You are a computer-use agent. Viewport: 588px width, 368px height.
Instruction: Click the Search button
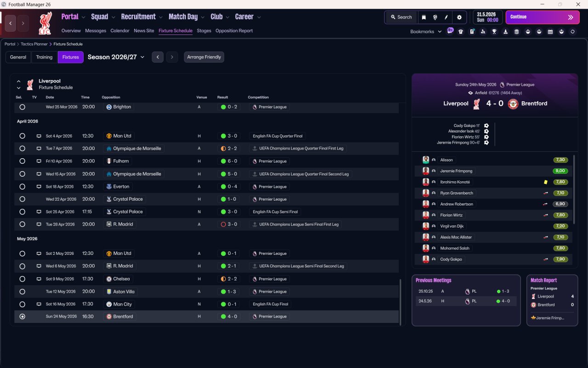pos(401,17)
